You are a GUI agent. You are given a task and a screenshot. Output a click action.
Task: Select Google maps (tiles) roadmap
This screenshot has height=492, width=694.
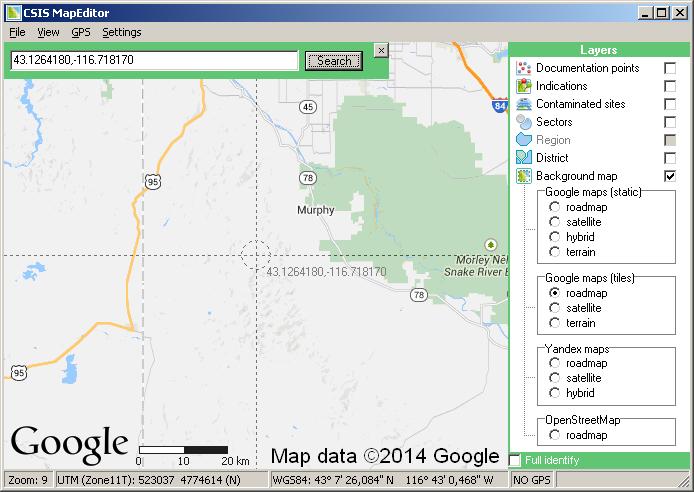554,293
